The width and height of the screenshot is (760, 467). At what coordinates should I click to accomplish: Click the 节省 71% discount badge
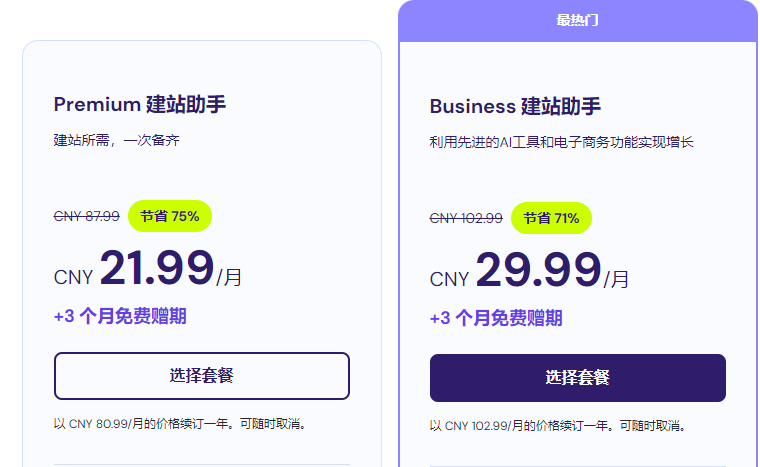tap(551, 218)
